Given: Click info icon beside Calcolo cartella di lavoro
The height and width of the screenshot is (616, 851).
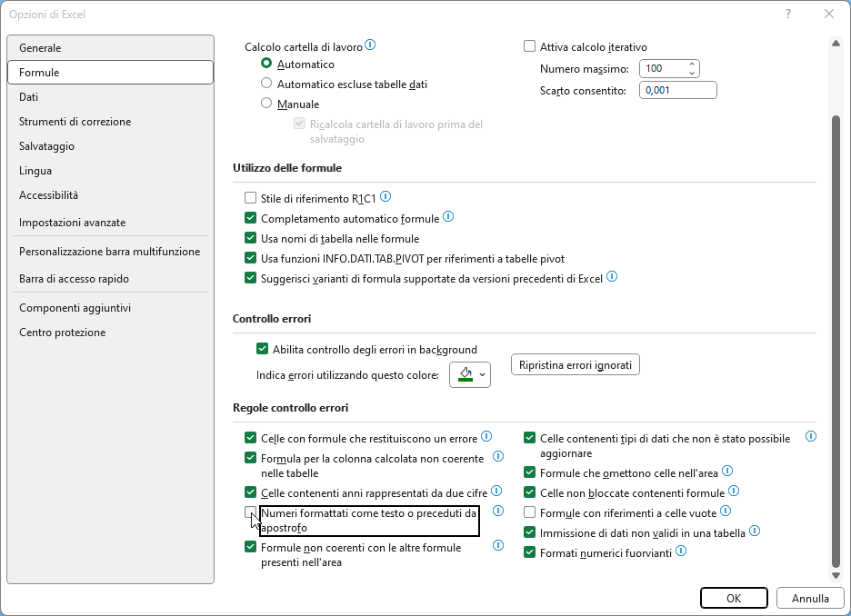Looking at the screenshot, I should (x=370, y=45).
